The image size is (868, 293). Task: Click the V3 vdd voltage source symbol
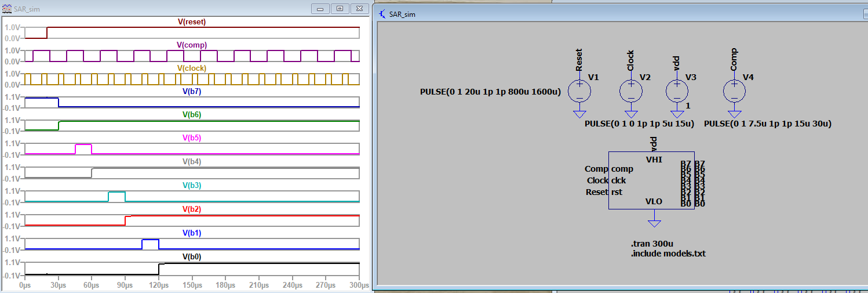676,91
